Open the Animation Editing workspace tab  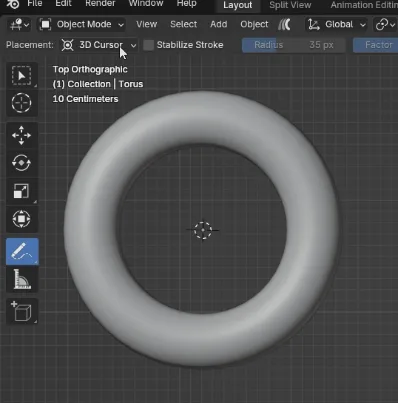coord(364,5)
